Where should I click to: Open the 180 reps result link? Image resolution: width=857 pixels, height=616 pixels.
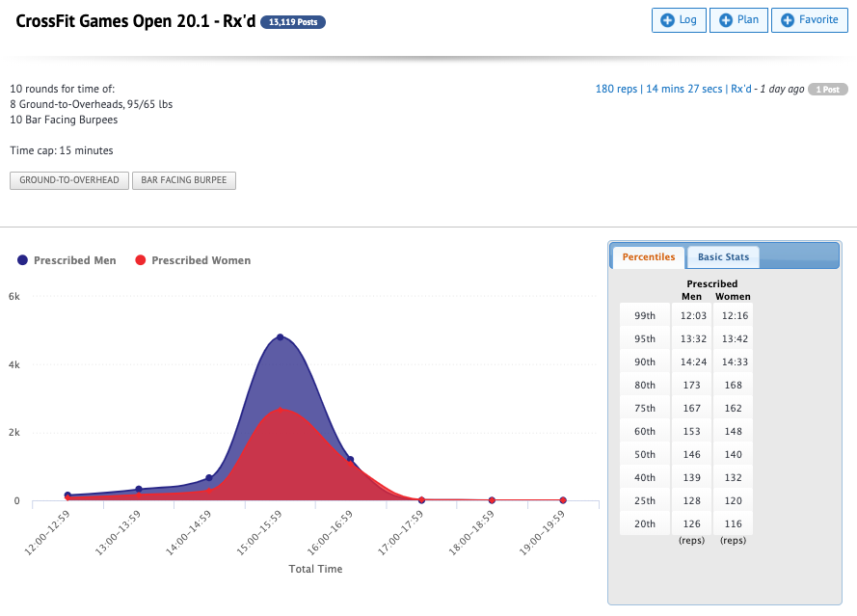(x=616, y=89)
